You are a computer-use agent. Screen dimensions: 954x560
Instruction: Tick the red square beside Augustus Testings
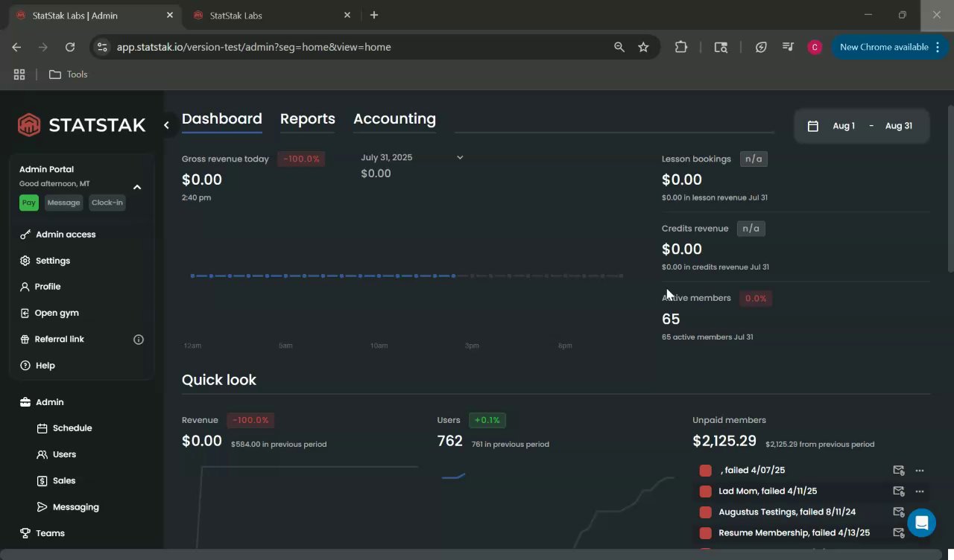click(706, 512)
